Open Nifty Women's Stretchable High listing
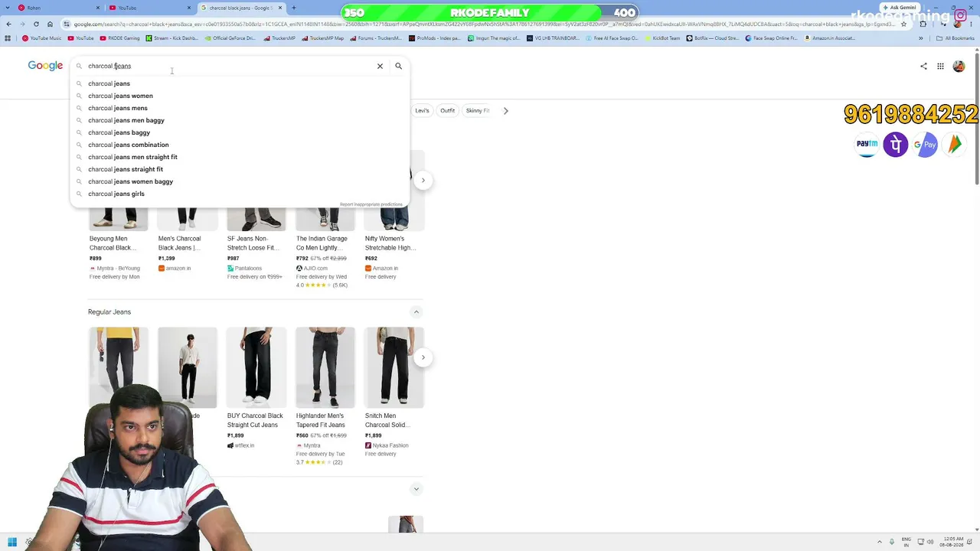 point(394,243)
